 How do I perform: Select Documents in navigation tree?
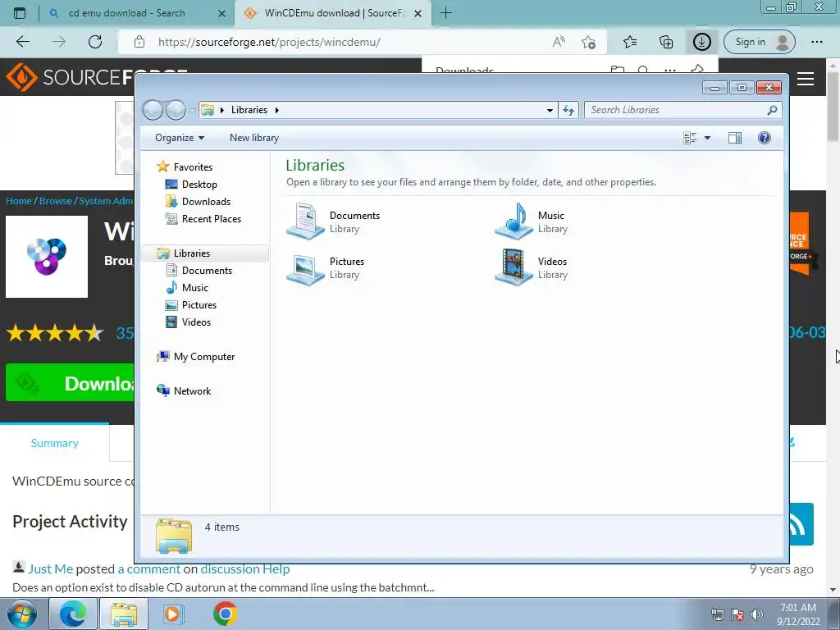(207, 271)
